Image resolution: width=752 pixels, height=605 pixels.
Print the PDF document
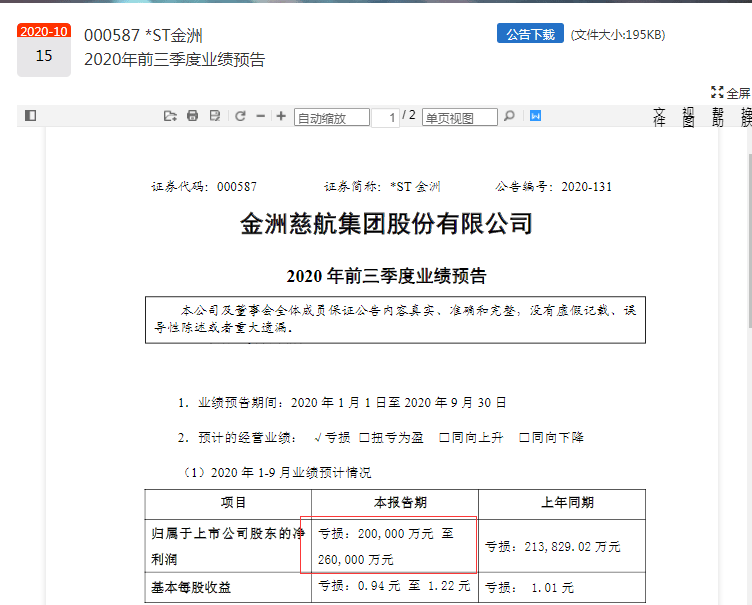coord(192,116)
